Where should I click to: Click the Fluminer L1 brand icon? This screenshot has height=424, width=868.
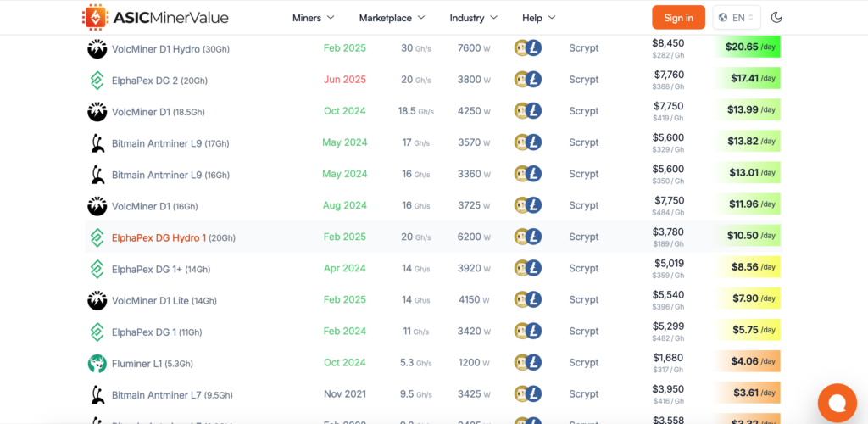97,363
